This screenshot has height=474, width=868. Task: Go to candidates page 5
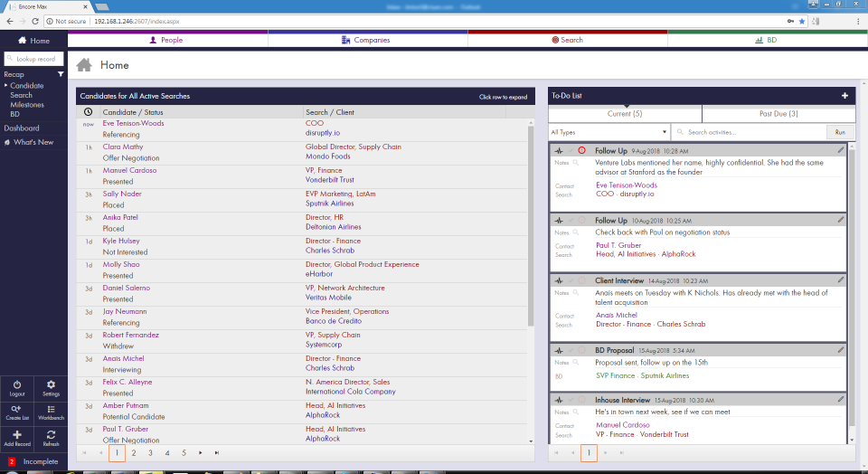(184, 453)
